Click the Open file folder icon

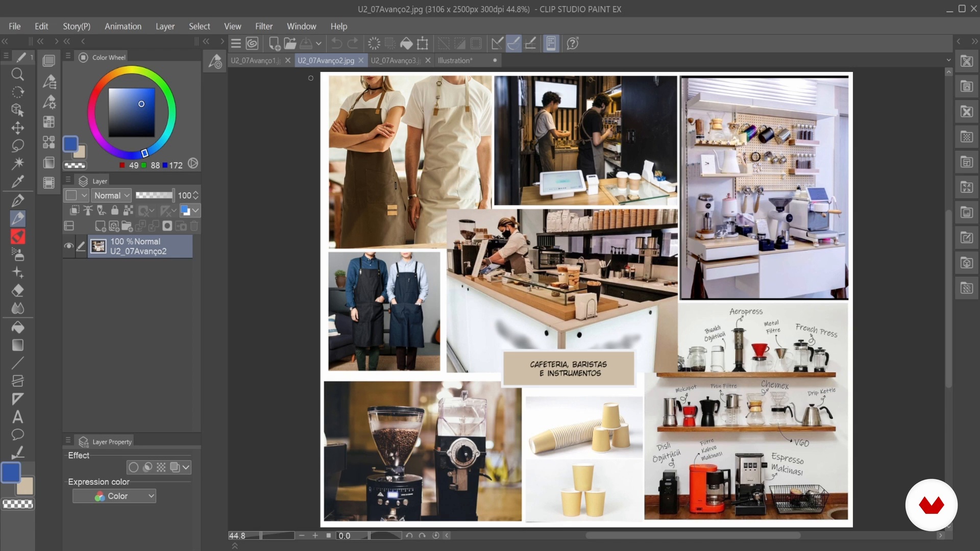pyautogui.click(x=290, y=44)
